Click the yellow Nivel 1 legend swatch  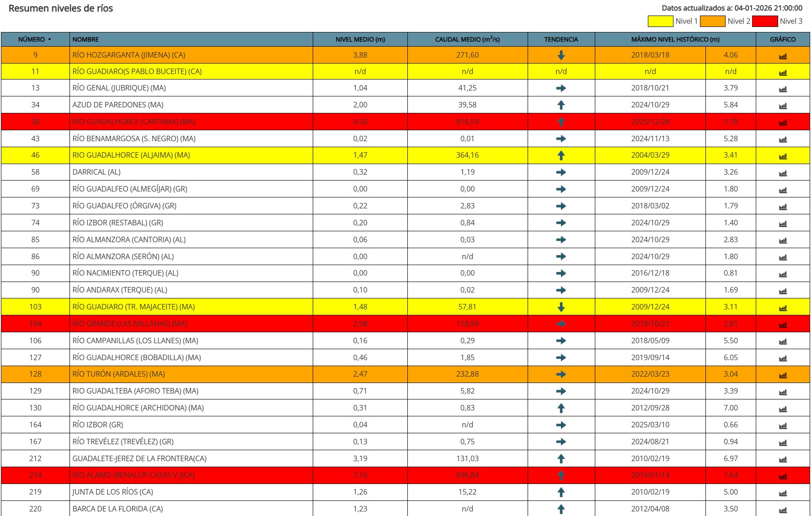coord(660,21)
